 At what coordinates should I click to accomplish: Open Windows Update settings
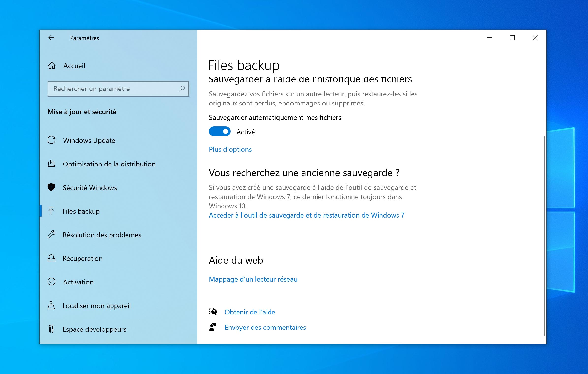pyautogui.click(x=118, y=140)
